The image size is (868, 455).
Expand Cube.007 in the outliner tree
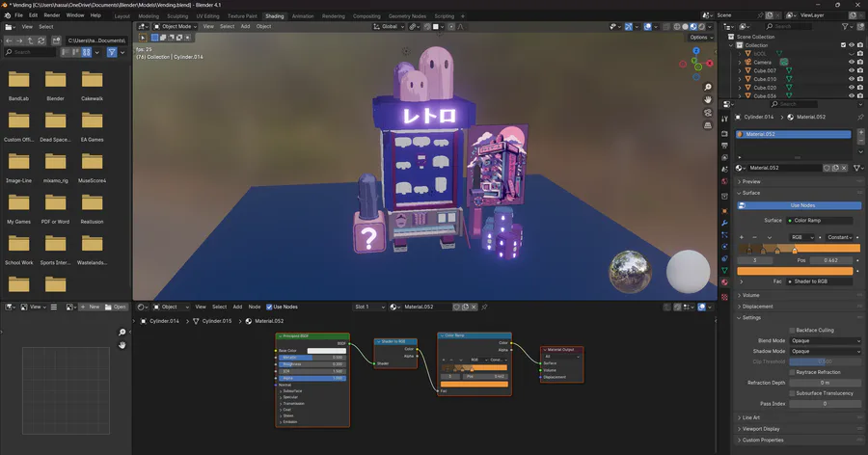click(x=740, y=70)
